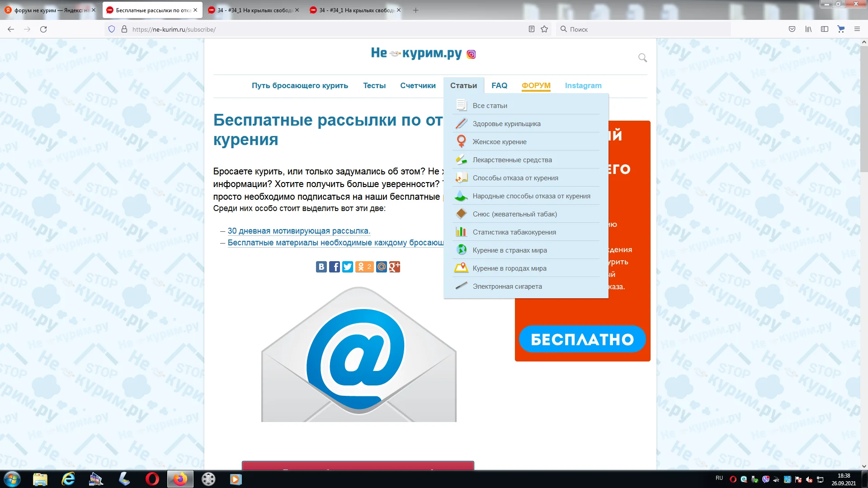
Task: Share page via the VKontakte icon
Action: [x=321, y=267]
